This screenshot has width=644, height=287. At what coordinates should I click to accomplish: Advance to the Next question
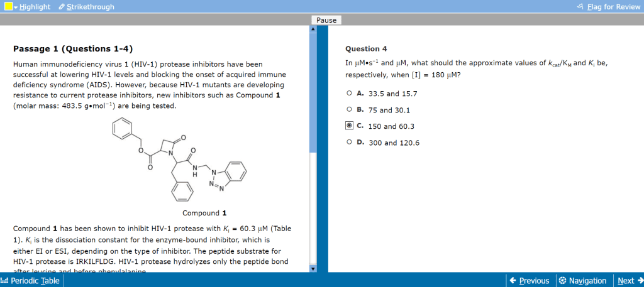630,281
